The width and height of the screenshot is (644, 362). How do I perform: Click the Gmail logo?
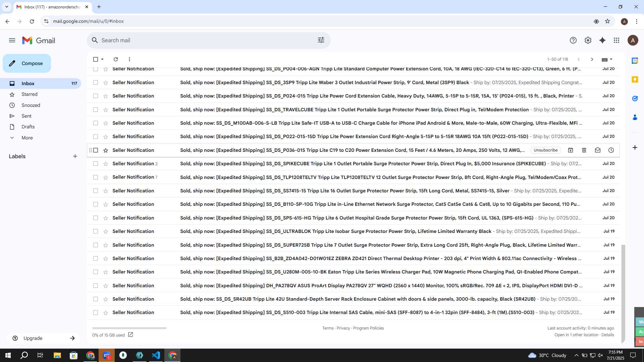[39, 41]
